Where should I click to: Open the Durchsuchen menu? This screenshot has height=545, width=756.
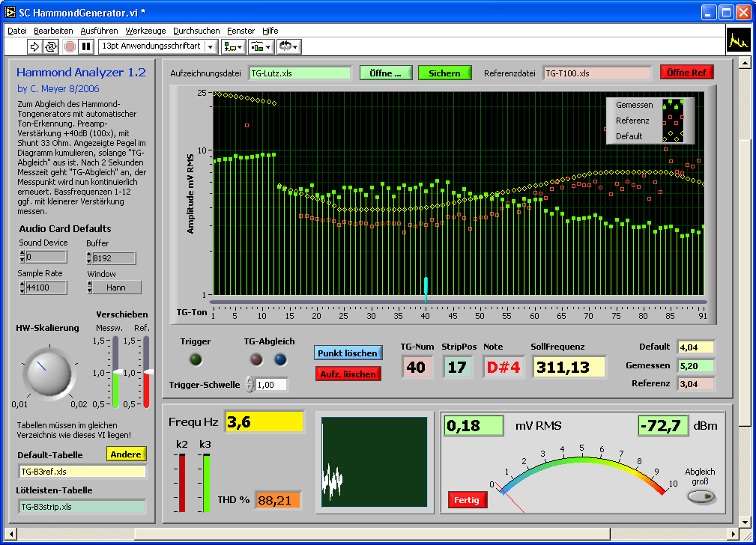coord(196,31)
